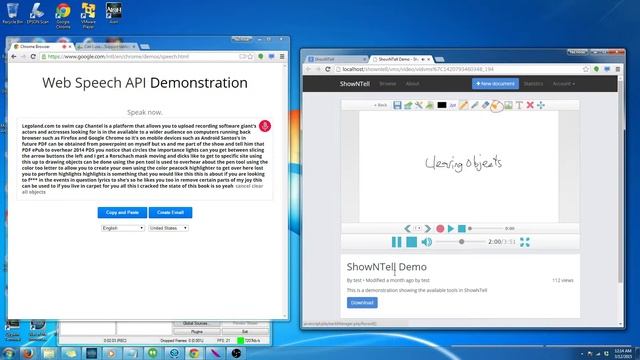This screenshot has height=360, width=640.
Task: Switch to the first ShowNTell tab
Action: [x=336, y=59]
